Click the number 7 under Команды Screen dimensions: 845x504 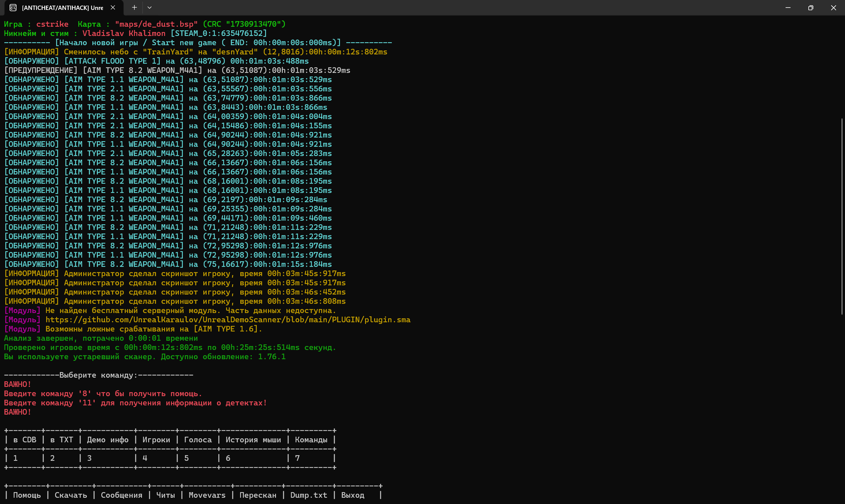(297, 458)
